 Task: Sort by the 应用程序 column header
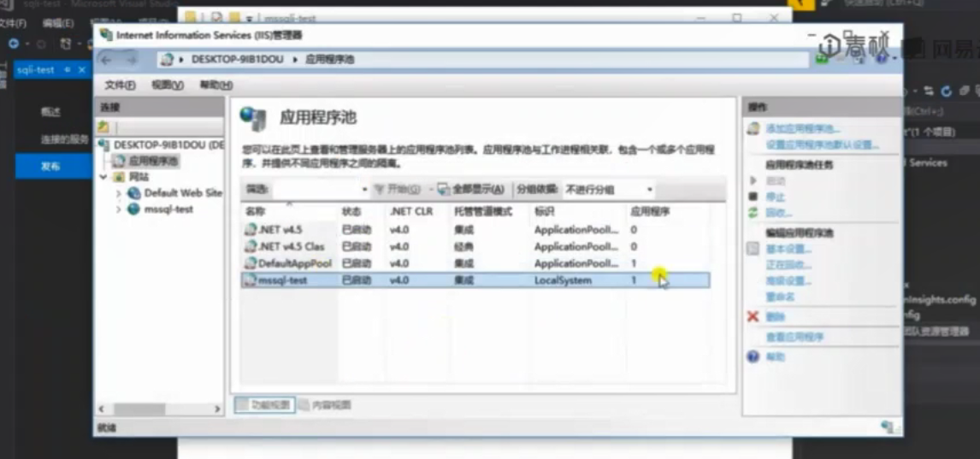(x=650, y=212)
